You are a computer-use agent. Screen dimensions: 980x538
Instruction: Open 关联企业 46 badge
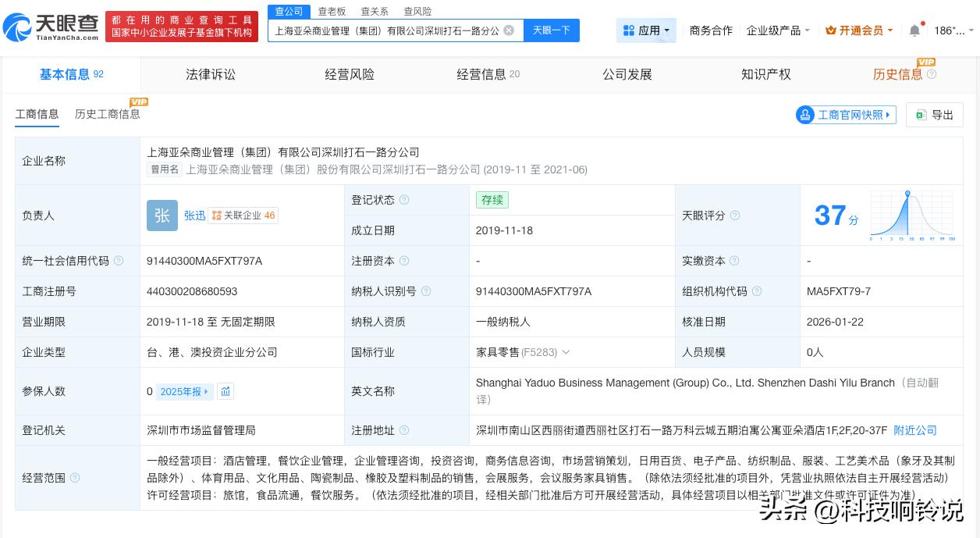pos(243,216)
